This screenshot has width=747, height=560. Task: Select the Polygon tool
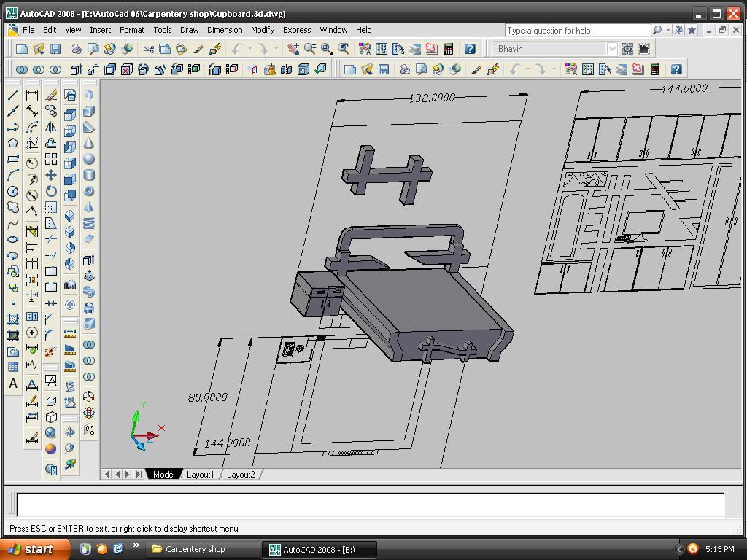[x=13, y=143]
